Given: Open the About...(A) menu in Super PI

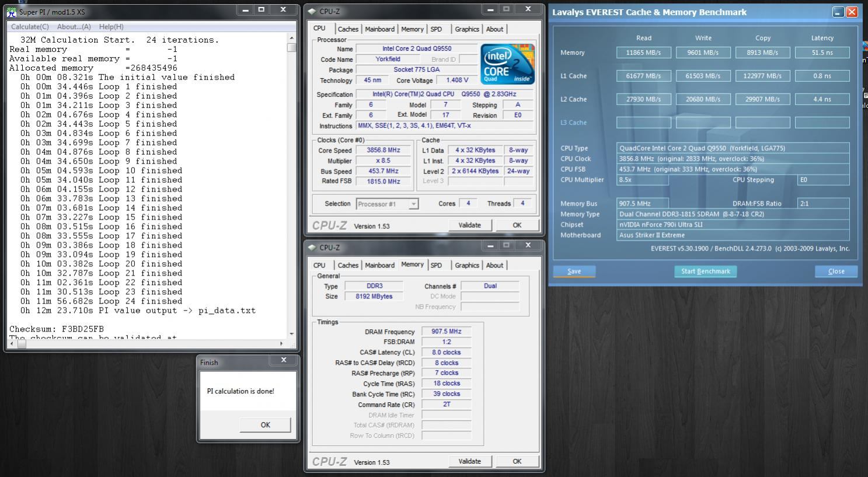Looking at the screenshot, I should pyautogui.click(x=74, y=27).
